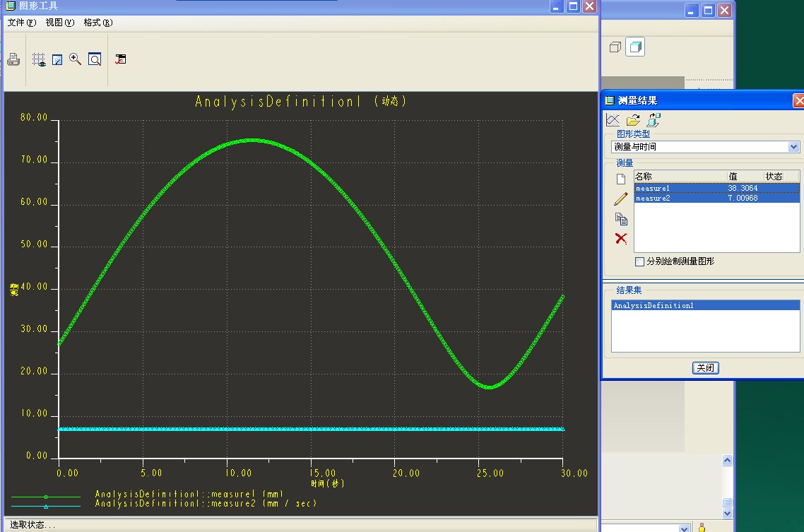Maximize the background main window
The height and width of the screenshot is (532, 804).
click(708, 11)
